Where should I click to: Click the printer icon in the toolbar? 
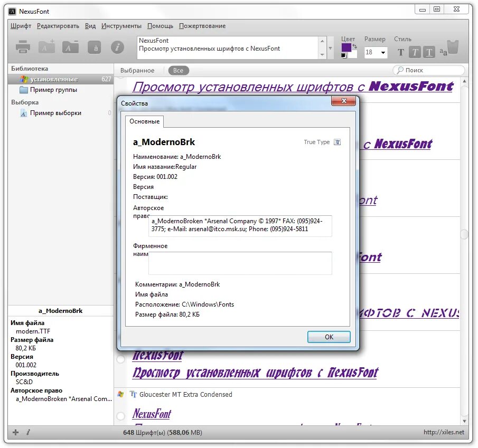(x=23, y=47)
